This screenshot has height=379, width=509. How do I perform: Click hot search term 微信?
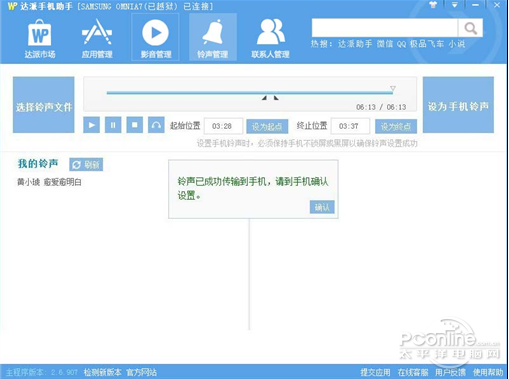(x=385, y=44)
